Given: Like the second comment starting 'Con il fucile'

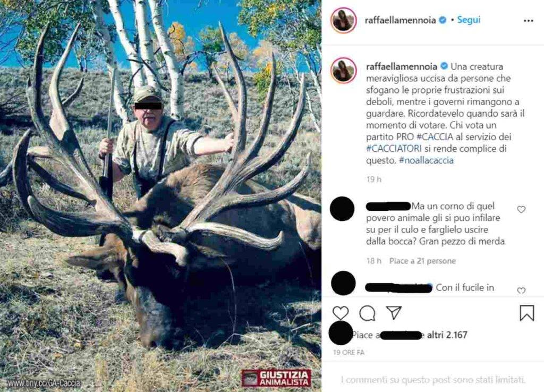Looking at the screenshot, I should pos(521,290).
